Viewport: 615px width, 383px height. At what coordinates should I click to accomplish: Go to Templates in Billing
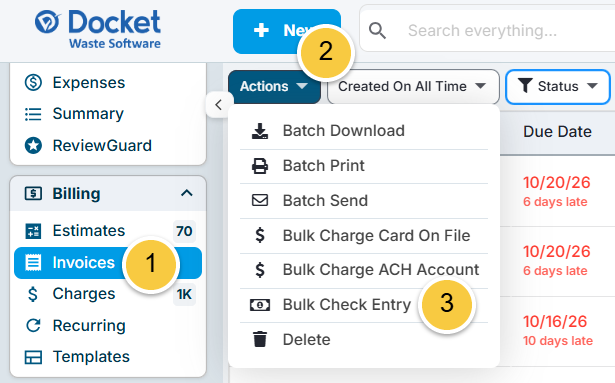pyautogui.click(x=91, y=357)
